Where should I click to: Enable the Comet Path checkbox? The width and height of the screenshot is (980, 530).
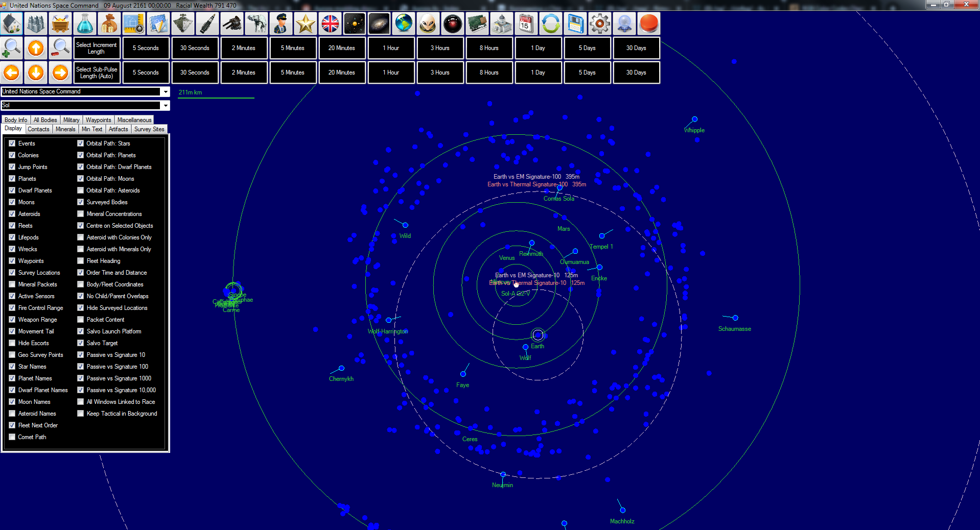click(12, 437)
